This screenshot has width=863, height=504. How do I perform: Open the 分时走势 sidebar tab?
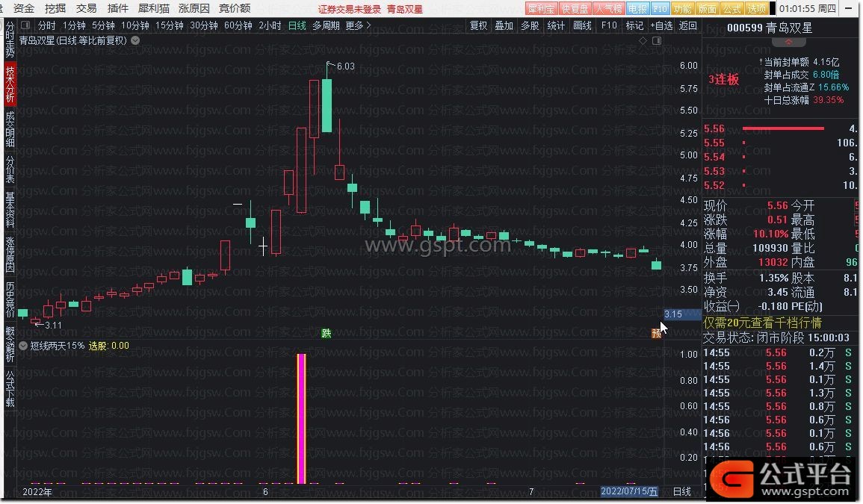[10, 40]
